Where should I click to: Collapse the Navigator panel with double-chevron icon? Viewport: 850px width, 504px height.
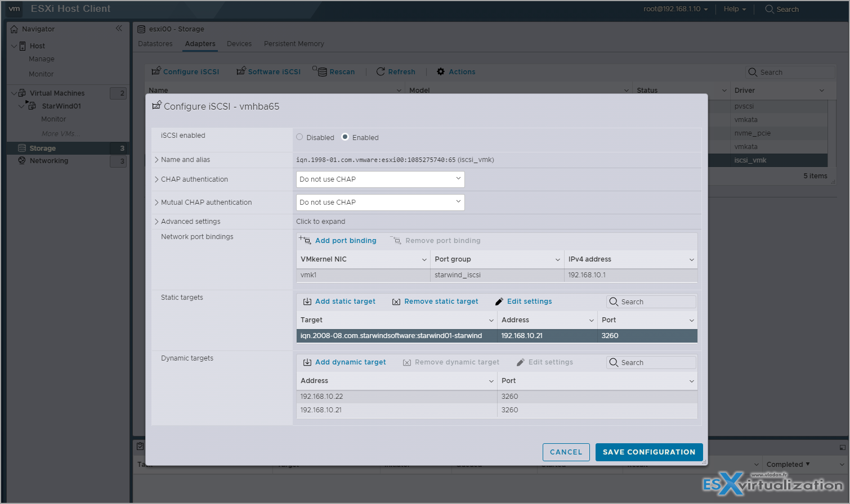pyautogui.click(x=119, y=28)
